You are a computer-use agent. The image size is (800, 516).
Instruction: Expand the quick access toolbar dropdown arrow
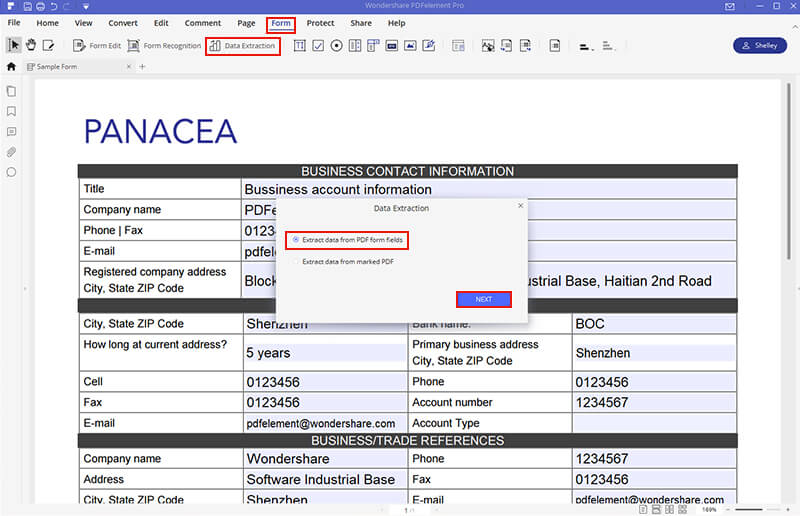point(86,6)
